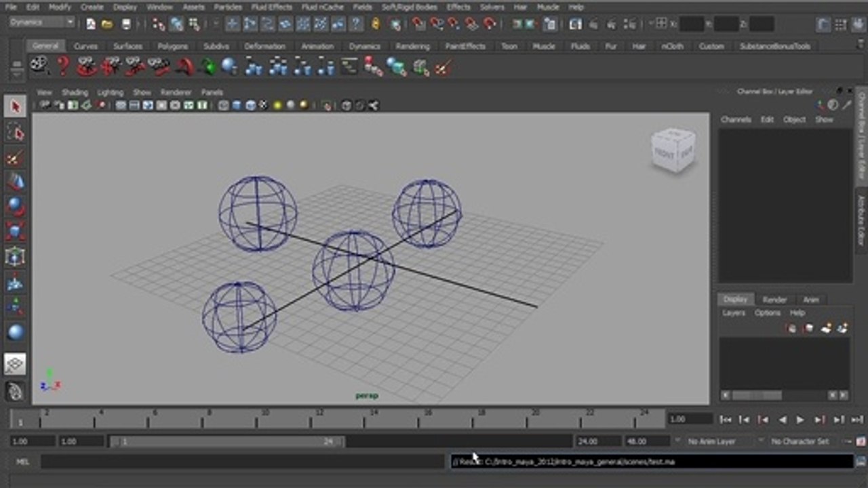The image size is (868, 488).
Task: Open the Layers menu in Layer Editor
Action: click(734, 313)
